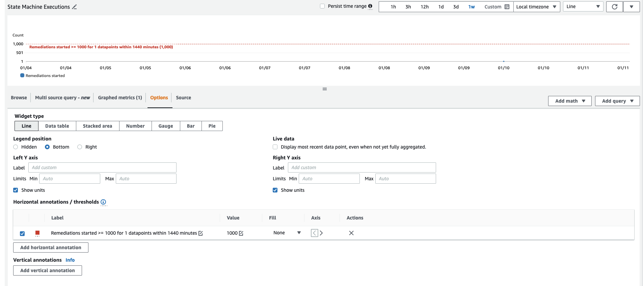The height and width of the screenshot is (286, 644).
Task: Uncheck Show units for Left Y axis
Action: click(16, 190)
